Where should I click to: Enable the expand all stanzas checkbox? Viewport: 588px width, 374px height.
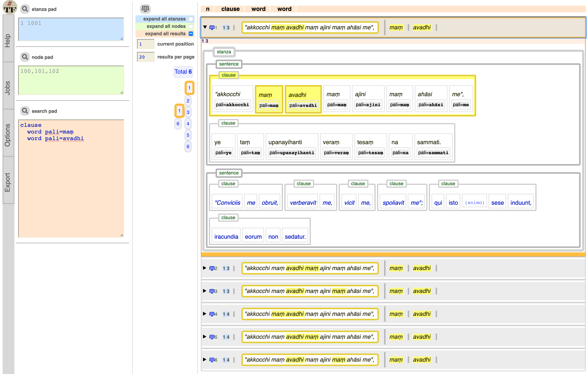point(191,19)
